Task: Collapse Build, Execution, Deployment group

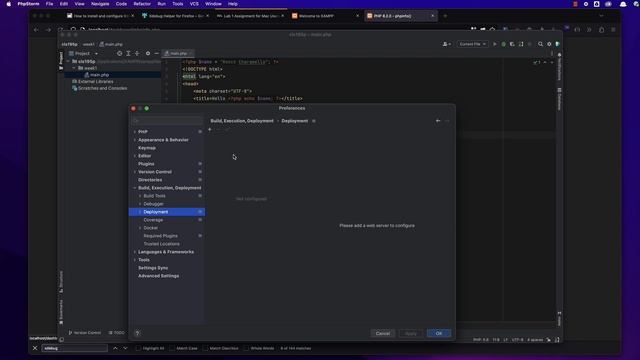Action: (135, 188)
